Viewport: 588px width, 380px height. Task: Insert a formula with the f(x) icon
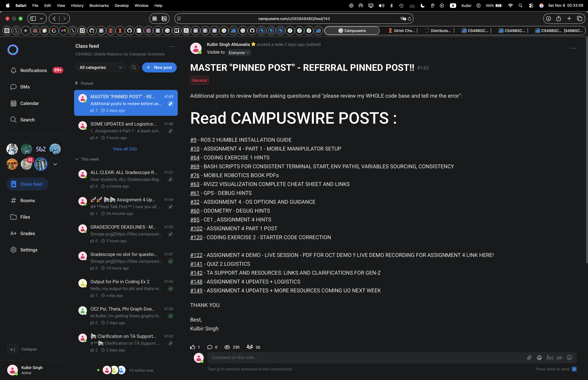click(550, 358)
